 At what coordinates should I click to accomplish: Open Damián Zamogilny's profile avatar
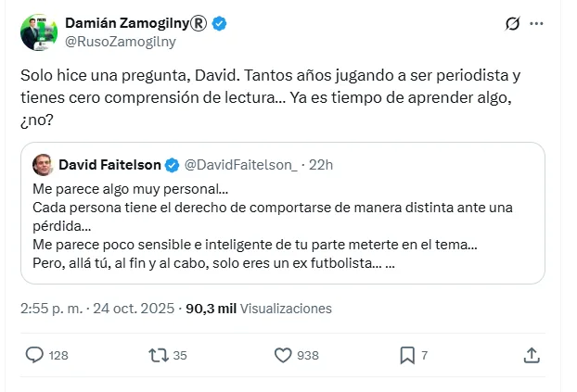[37, 32]
